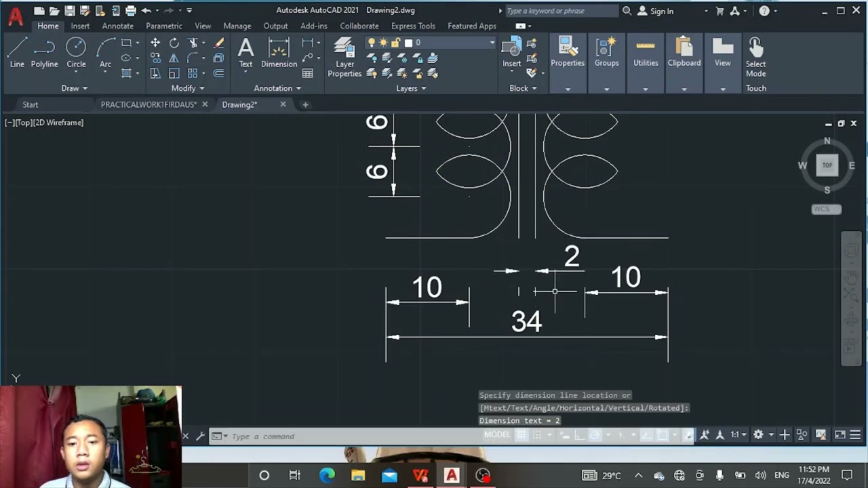Activate the Offset tool

219,73
